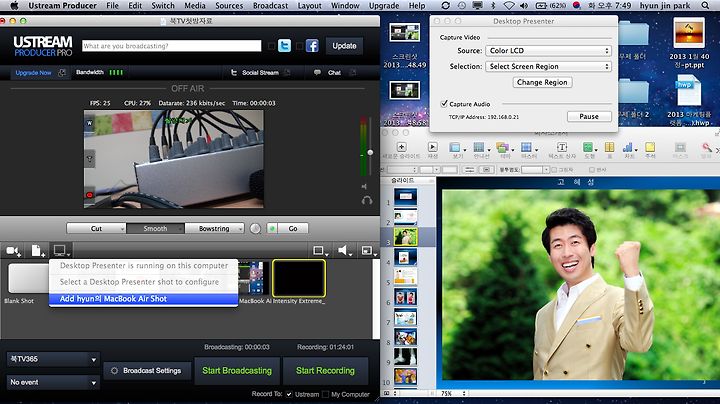This screenshot has height=404, width=720.
Task: Toggle Record To My Computer checkbox
Action: point(326,394)
